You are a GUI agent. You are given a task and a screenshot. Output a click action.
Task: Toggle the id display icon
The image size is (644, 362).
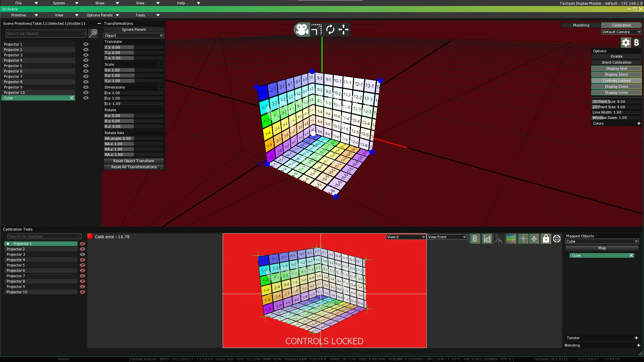[487, 239]
